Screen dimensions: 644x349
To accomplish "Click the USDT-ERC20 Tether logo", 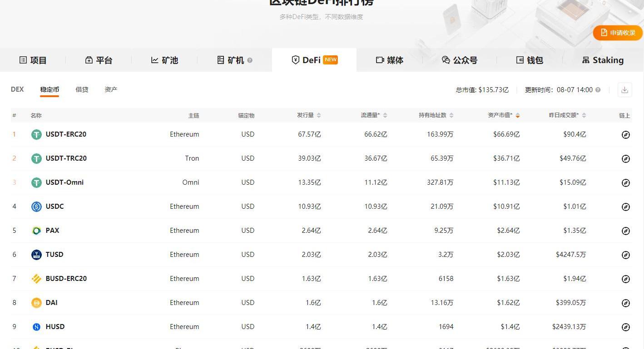I will 36,134.
